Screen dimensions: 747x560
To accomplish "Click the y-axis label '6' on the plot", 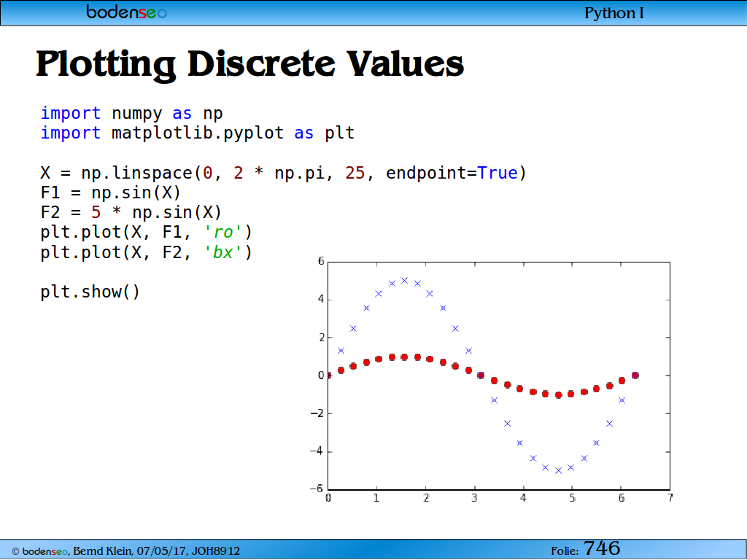I will 321,261.
